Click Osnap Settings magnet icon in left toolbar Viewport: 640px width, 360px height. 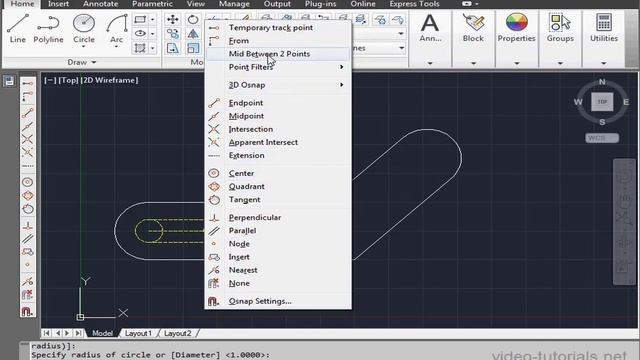click(x=27, y=312)
